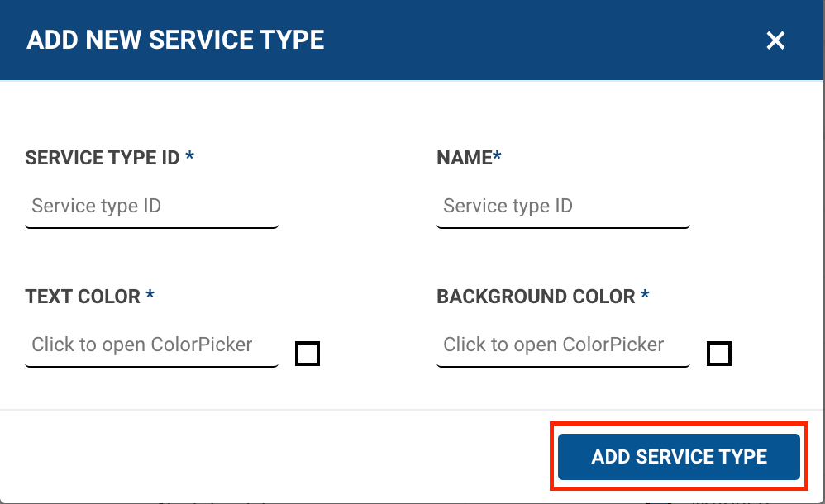
Task: Click the asterisk next to Text Color
Action: [150, 296]
